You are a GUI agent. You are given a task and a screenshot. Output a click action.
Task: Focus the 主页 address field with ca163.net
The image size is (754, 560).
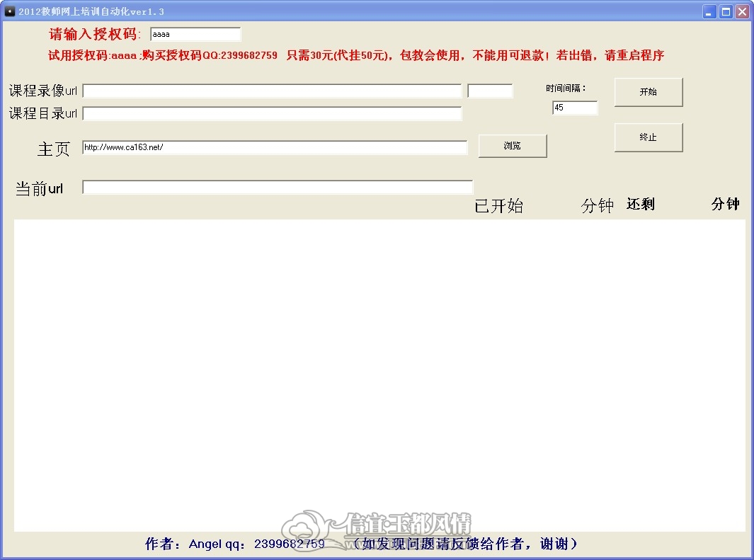[275, 147]
